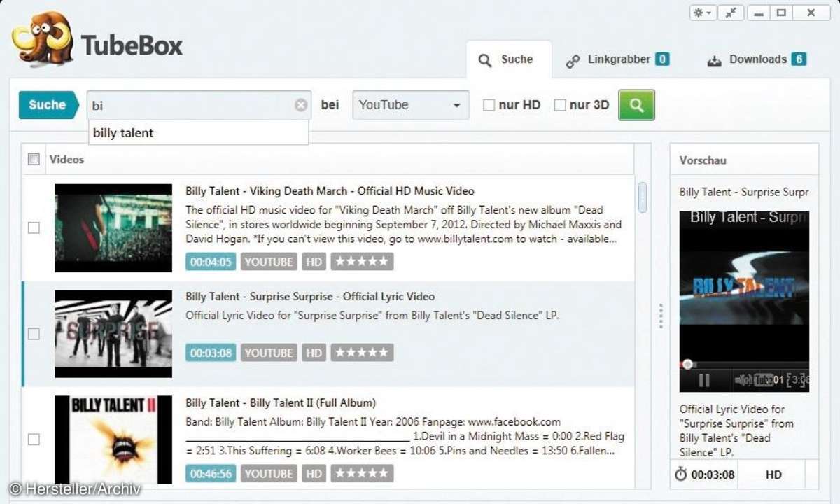Click the Surprise Surprise lyric video thumbnail

pyautogui.click(x=113, y=334)
